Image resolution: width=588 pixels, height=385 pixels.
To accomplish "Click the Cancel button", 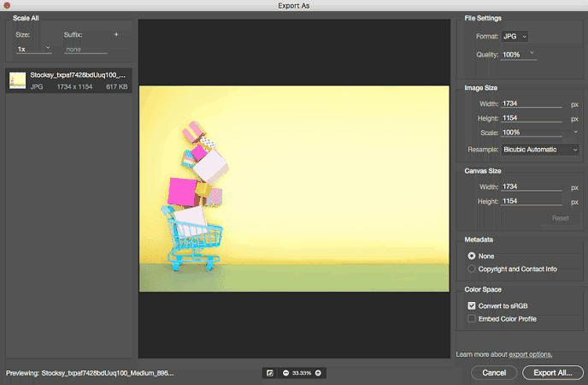I will pyautogui.click(x=494, y=373).
